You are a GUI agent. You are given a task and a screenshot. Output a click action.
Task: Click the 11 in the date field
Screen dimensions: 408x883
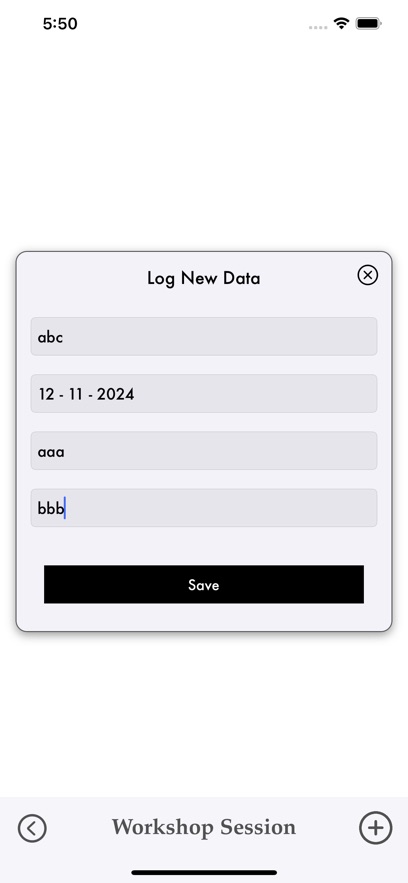click(x=76, y=394)
